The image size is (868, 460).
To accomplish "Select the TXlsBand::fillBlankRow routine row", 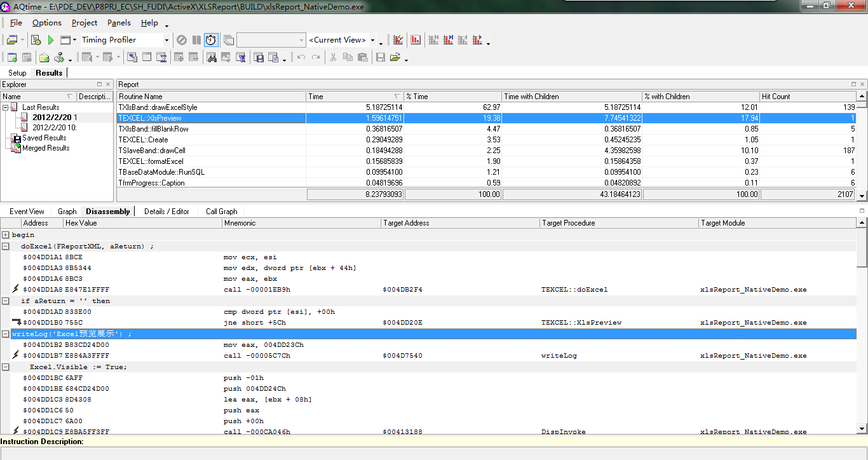I will tap(153, 129).
